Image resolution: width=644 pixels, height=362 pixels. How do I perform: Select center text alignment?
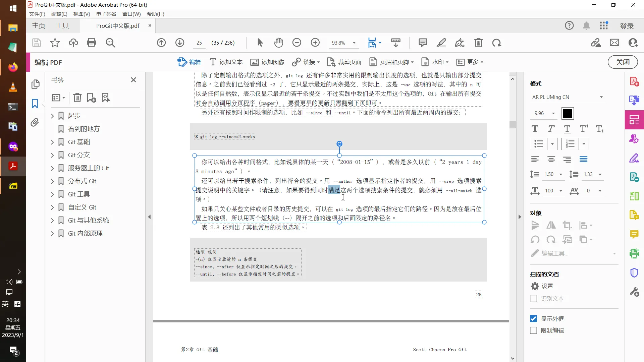pos(551,159)
